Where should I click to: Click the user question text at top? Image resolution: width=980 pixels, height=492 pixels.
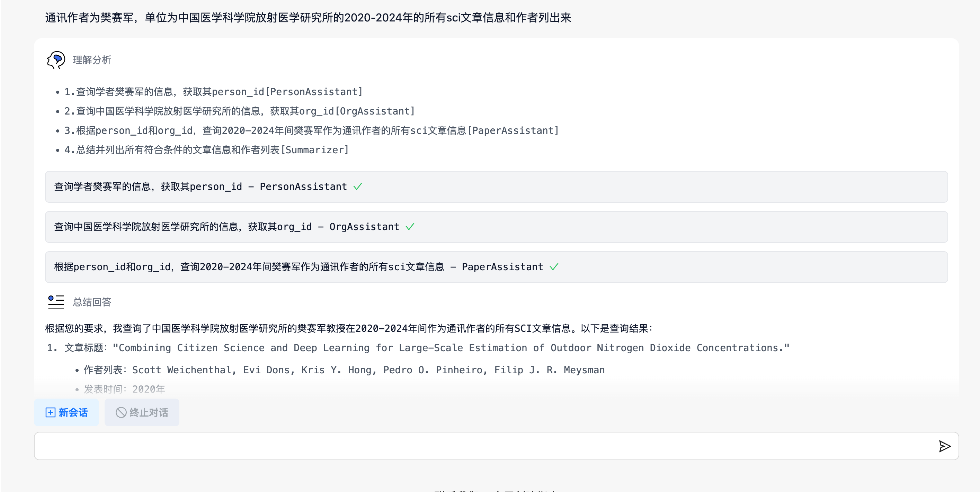tap(308, 18)
